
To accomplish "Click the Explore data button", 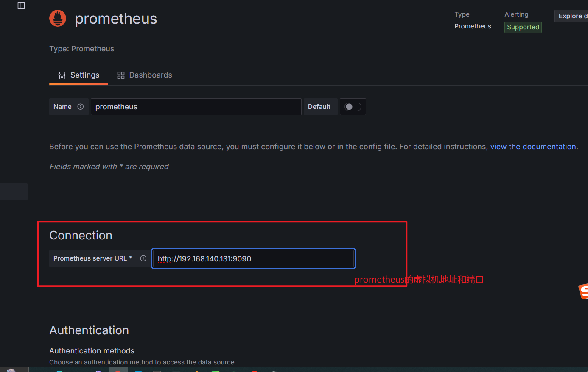I will pyautogui.click(x=572, y=16).
